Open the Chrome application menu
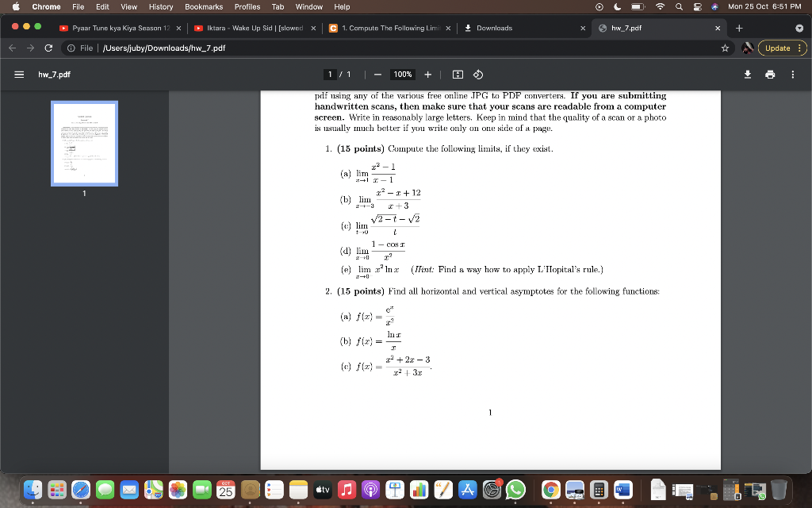The height and width of the screenshot is (508, 812). coord(46,6)
